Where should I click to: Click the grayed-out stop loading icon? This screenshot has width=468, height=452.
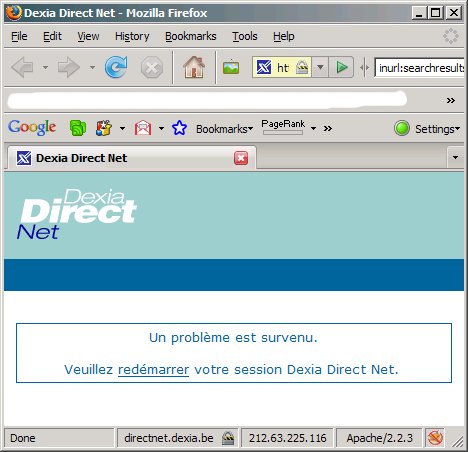tap(152, 68)
